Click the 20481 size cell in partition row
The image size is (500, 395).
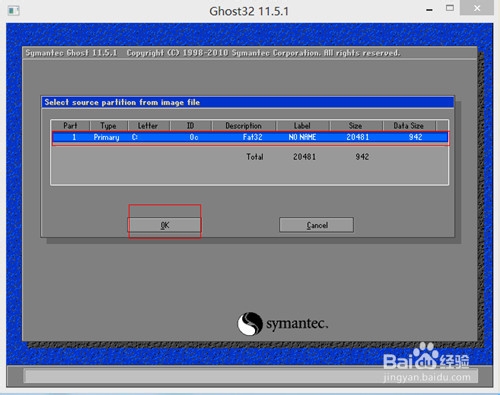coord(358,137)
